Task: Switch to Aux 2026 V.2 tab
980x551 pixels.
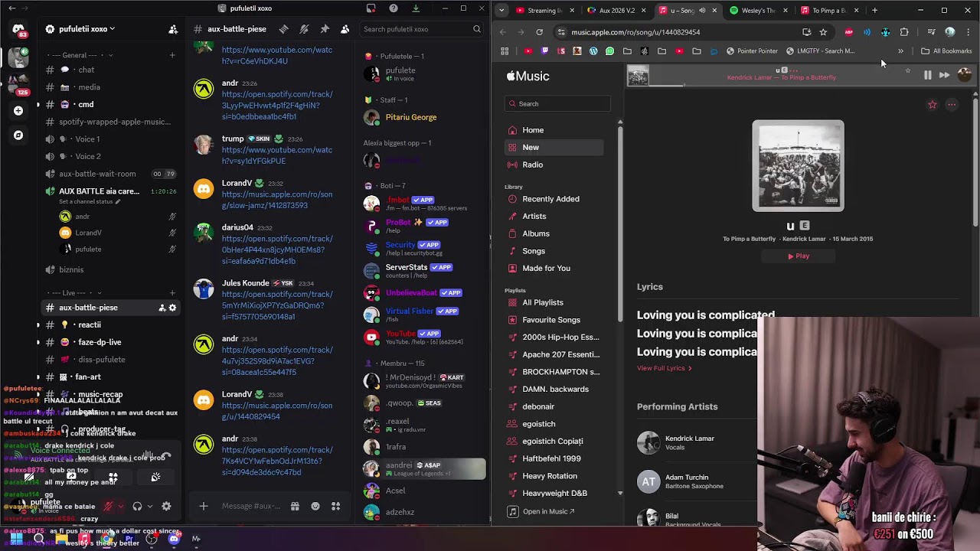Action: click(x=616, y=11)
